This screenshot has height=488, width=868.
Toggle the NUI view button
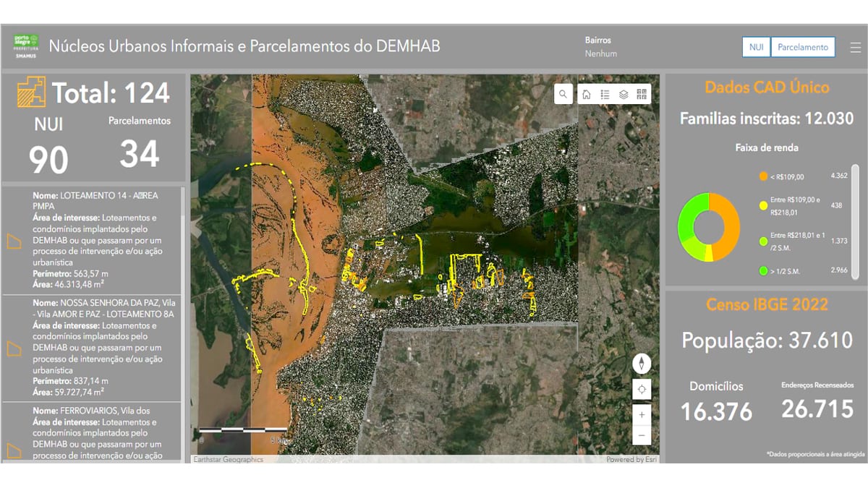[x=755, y=46]
